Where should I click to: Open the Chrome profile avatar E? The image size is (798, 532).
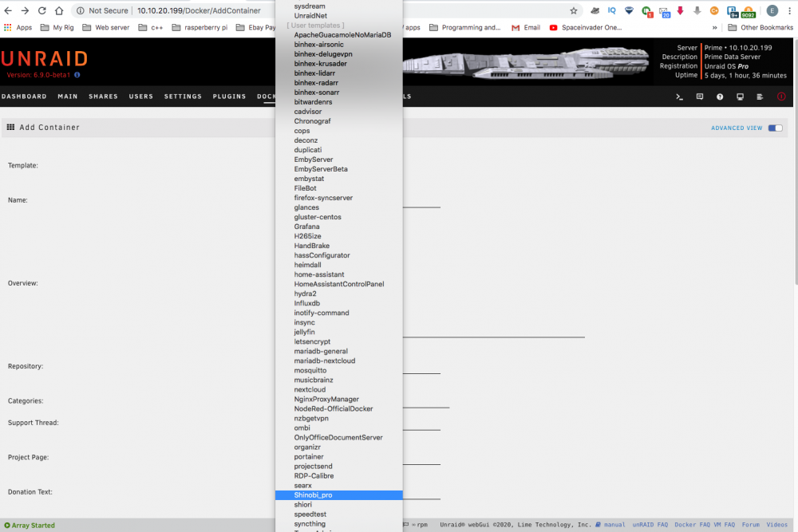tap(772, 10)
